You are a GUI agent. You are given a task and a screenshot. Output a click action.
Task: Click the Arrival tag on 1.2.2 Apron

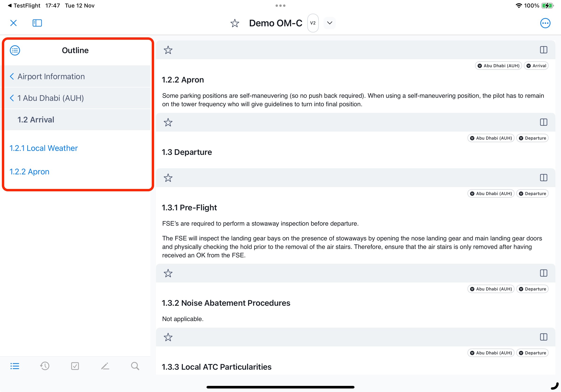tap(536, 66)
